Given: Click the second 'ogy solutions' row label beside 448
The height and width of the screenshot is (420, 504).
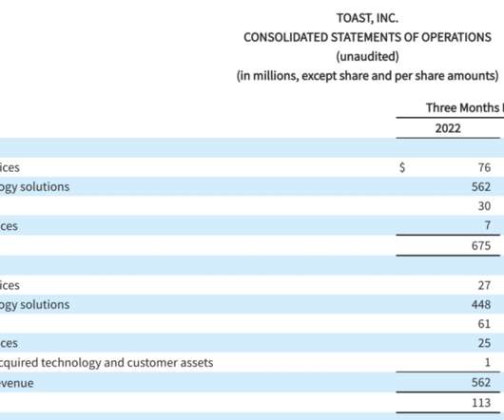Looking at the screenshot, I should pyautogui.click(x=35, y=305).
